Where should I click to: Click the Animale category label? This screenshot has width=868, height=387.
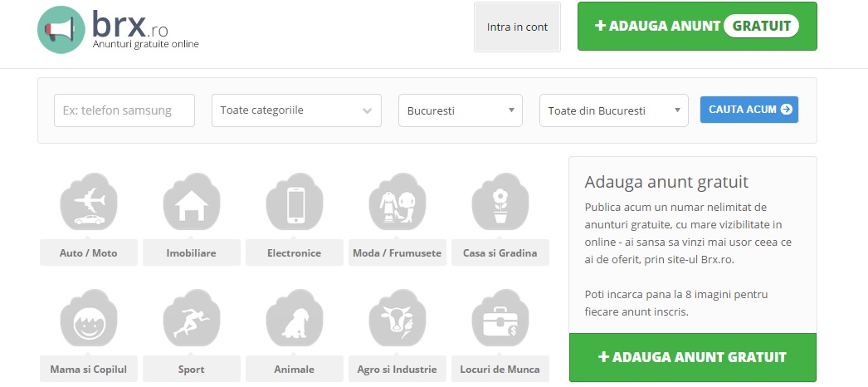295,369
